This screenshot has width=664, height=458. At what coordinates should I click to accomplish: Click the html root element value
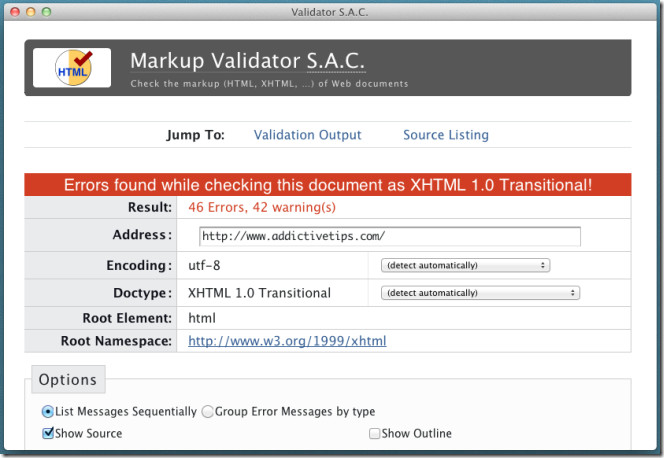[x=202, y=318]
